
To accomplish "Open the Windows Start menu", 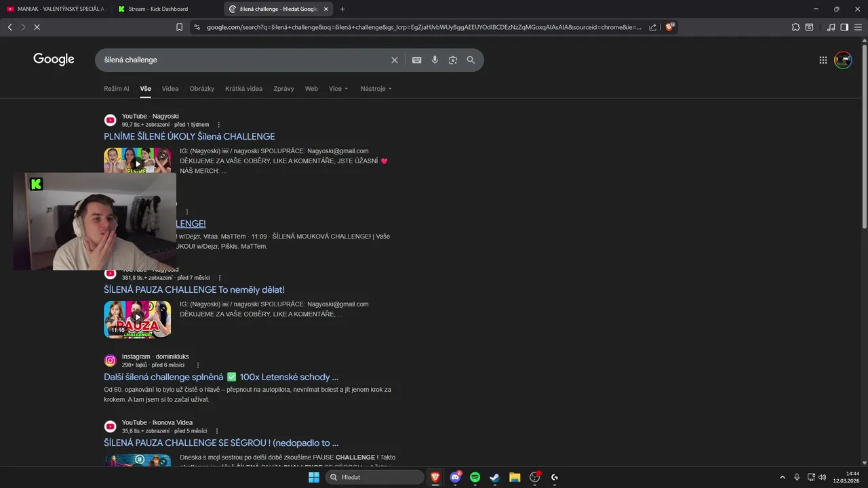I will [x=314, y=477].
